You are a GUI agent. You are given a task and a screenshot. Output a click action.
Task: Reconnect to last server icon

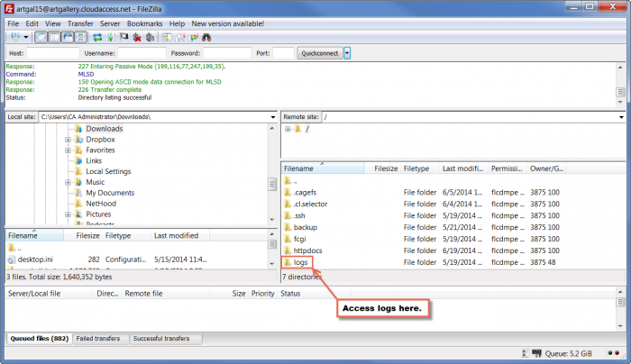point(151,38)
